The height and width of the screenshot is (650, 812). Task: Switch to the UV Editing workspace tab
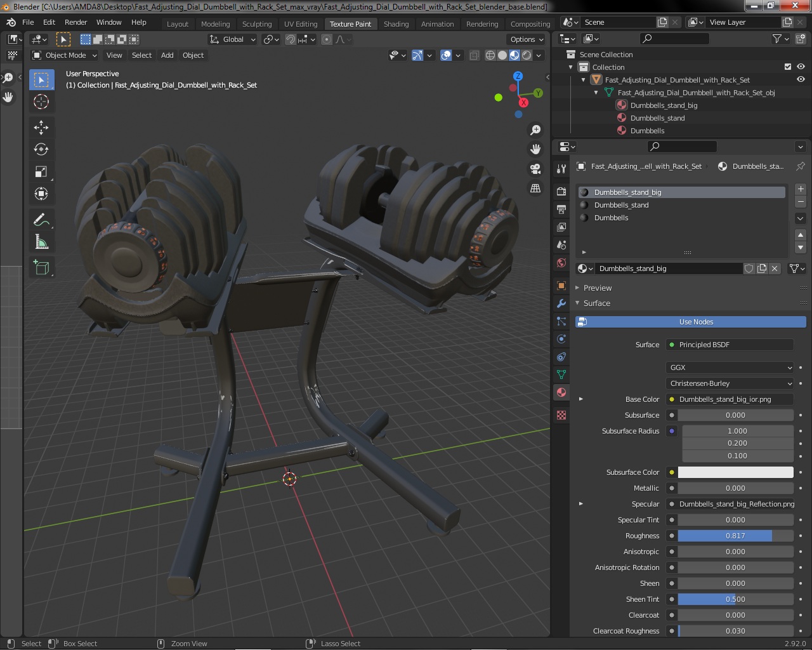(x=301, y=24)
